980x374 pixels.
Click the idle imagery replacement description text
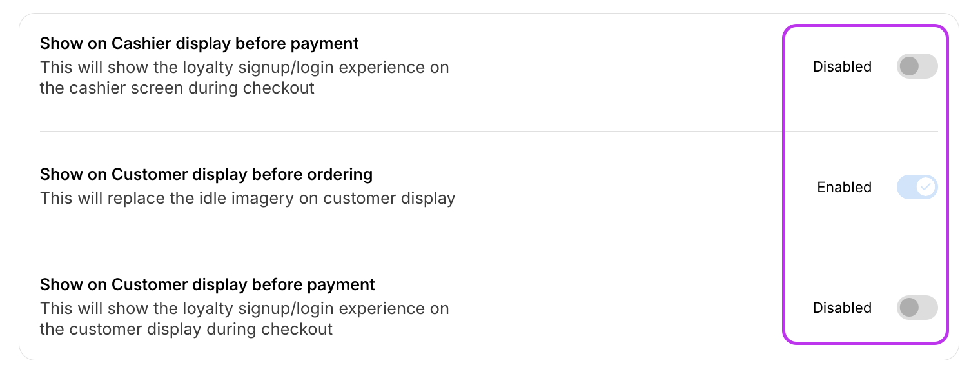pos(248,198)
